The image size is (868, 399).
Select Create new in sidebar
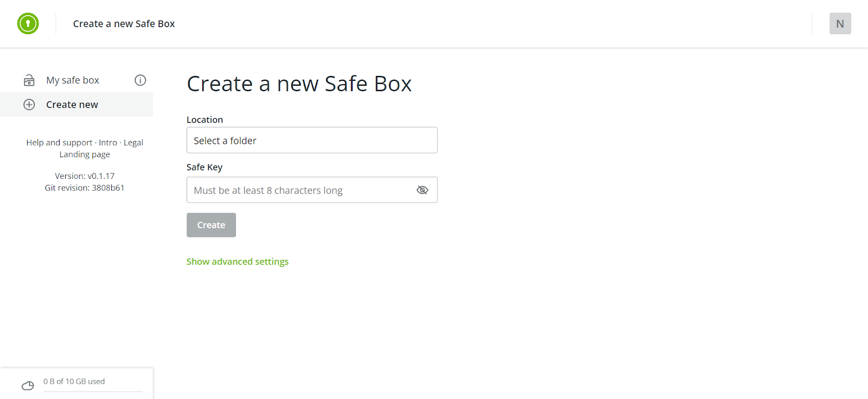(x=76, y=105)
